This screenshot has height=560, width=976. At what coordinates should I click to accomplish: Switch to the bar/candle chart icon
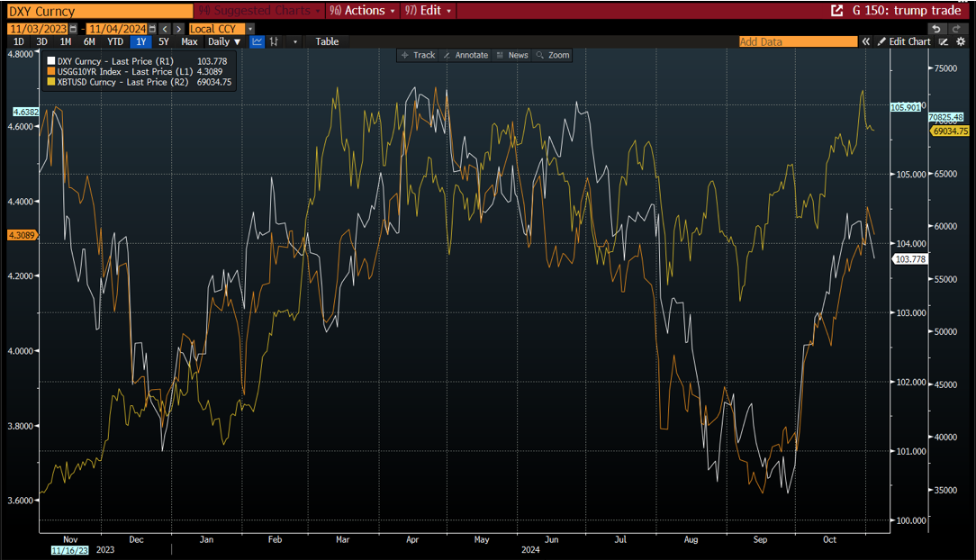pyautogui.click(x=275, y=41)
